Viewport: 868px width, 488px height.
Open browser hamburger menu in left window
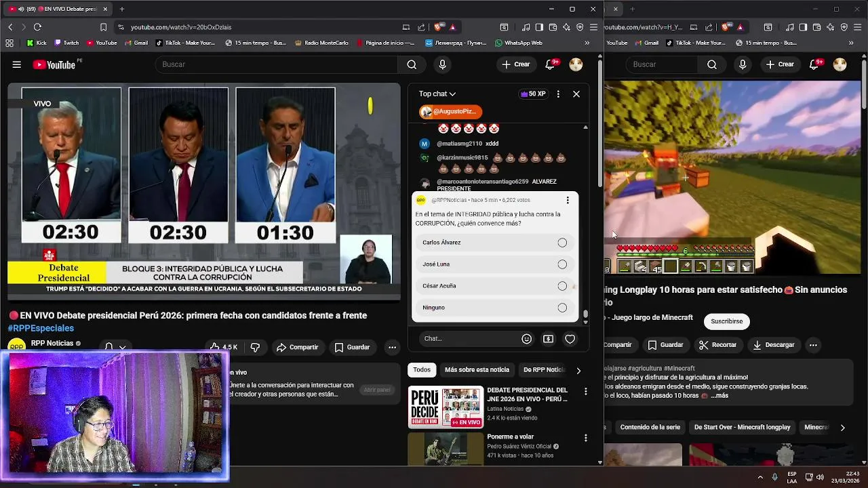coord(593,27)
